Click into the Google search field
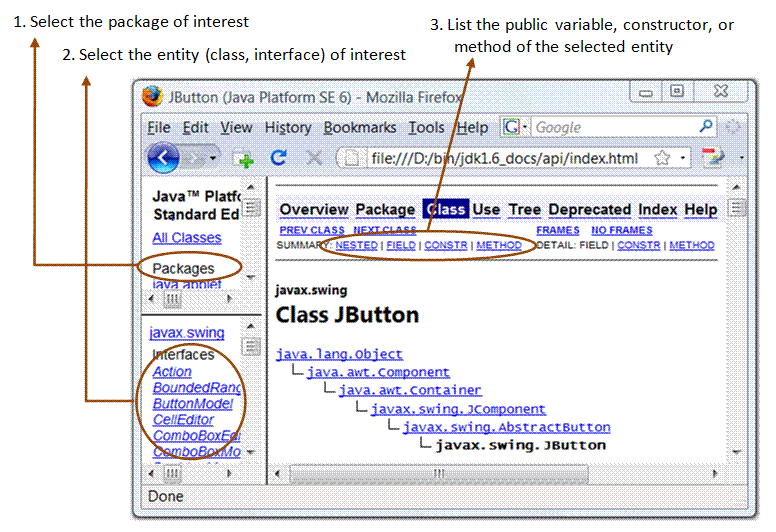776x532 pixels. (x=614, y=127)
